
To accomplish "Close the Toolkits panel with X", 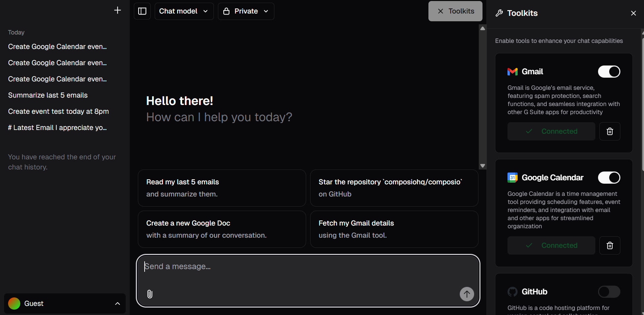I will point(633,13).
